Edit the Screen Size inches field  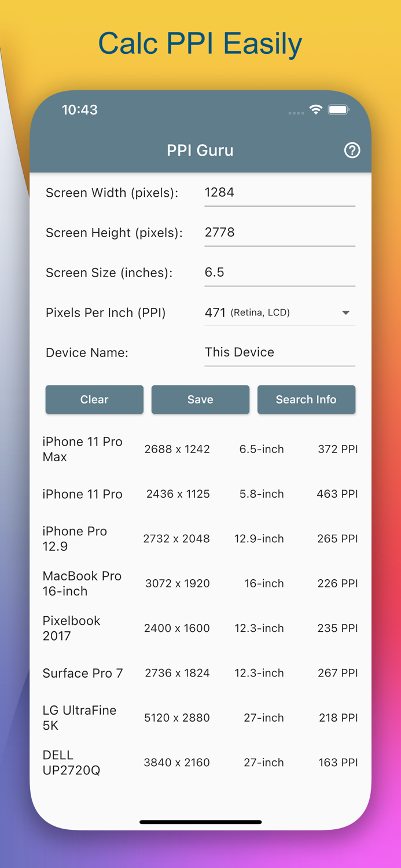[x=279, y=272]
